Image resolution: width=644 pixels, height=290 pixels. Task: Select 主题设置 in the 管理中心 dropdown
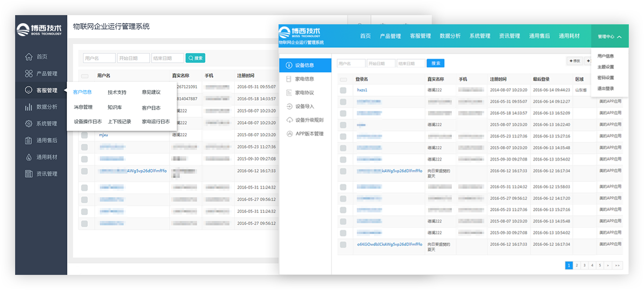pyautogui.click(x=606, y=67)
